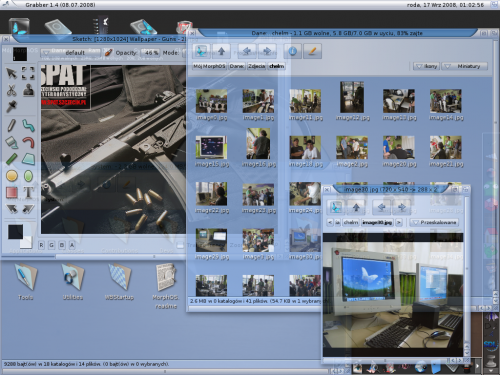Pick the yellow filled circle tool
Viewport: 500px width, 375px height.
coord(12,176)
